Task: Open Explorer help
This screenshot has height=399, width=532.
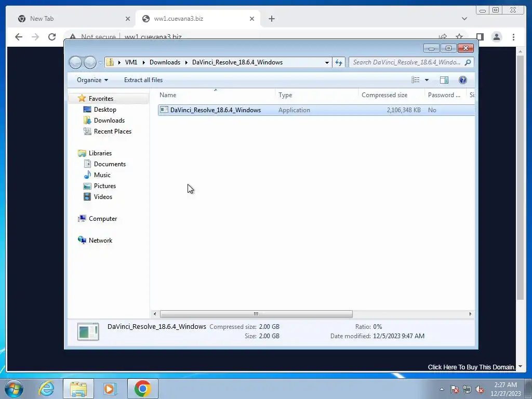Action: point(462,79)
